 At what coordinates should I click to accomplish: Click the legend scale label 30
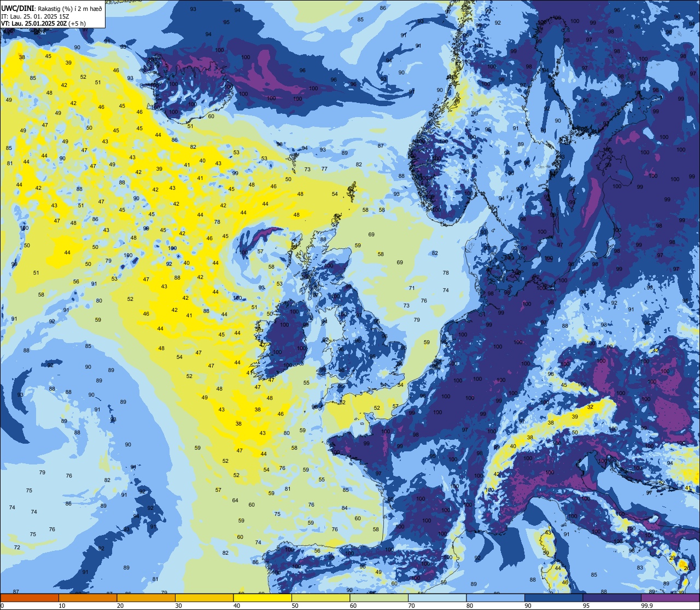point(179,606)
